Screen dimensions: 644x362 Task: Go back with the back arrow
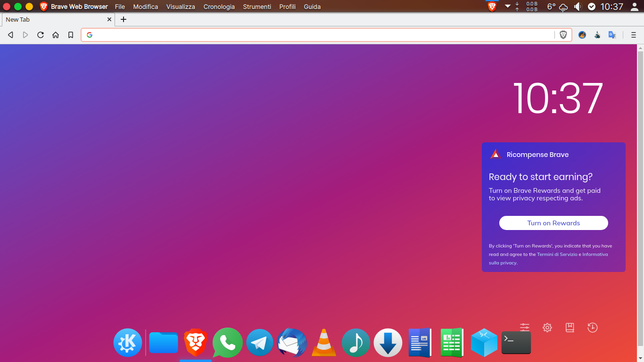(10, 35)
